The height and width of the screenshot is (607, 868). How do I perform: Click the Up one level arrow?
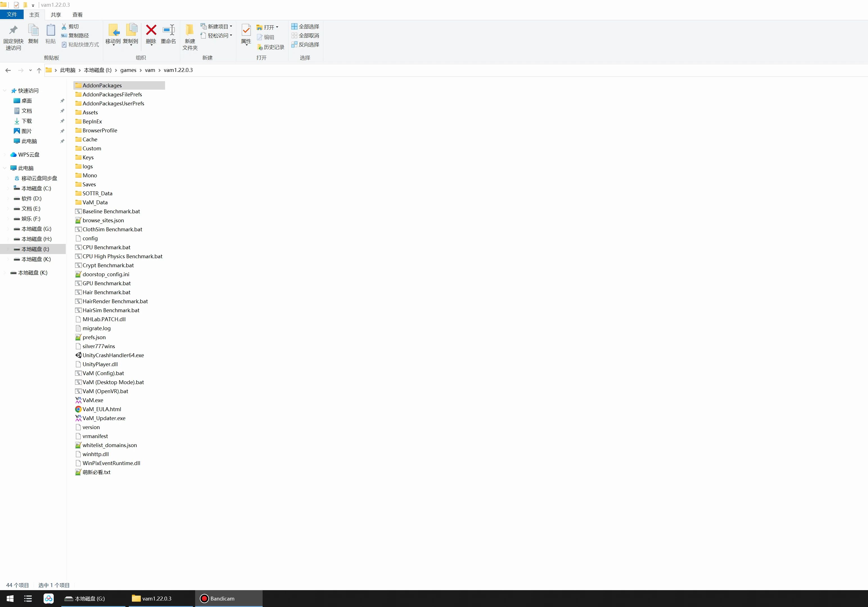39,70
